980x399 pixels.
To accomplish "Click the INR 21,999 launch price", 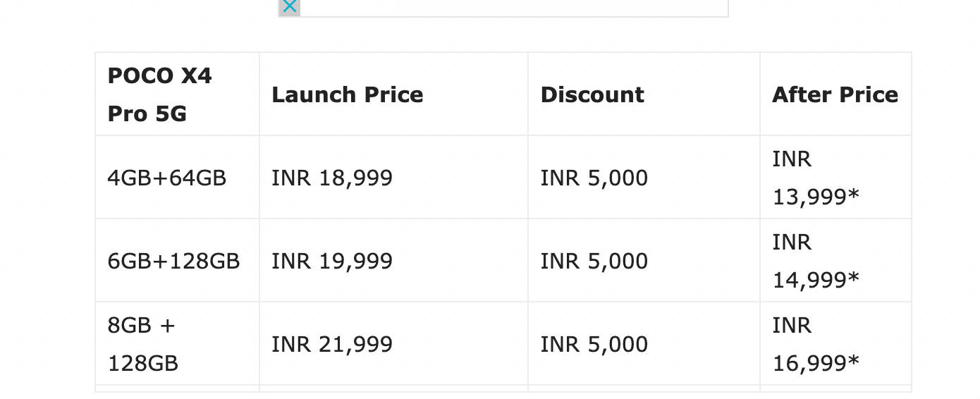I will (x=332, y=344).
